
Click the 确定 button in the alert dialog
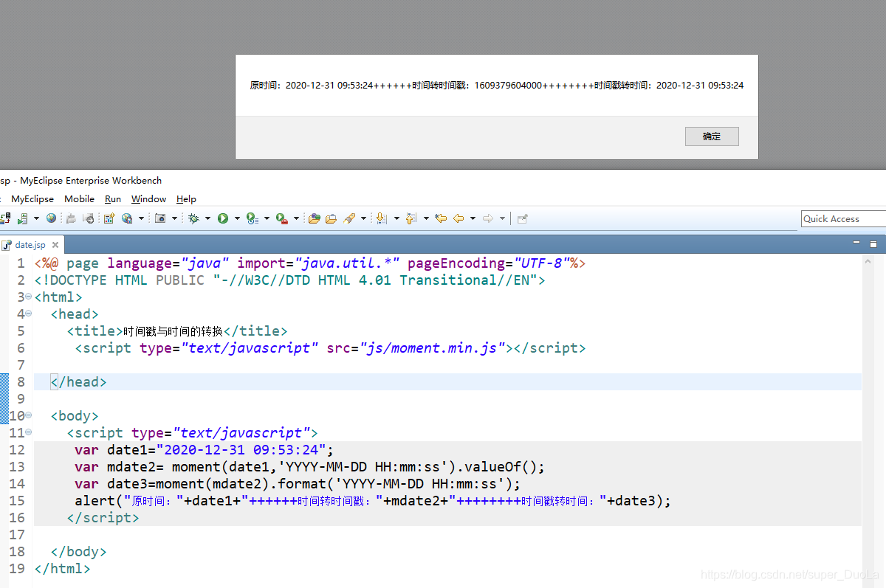tap(712, 136)
